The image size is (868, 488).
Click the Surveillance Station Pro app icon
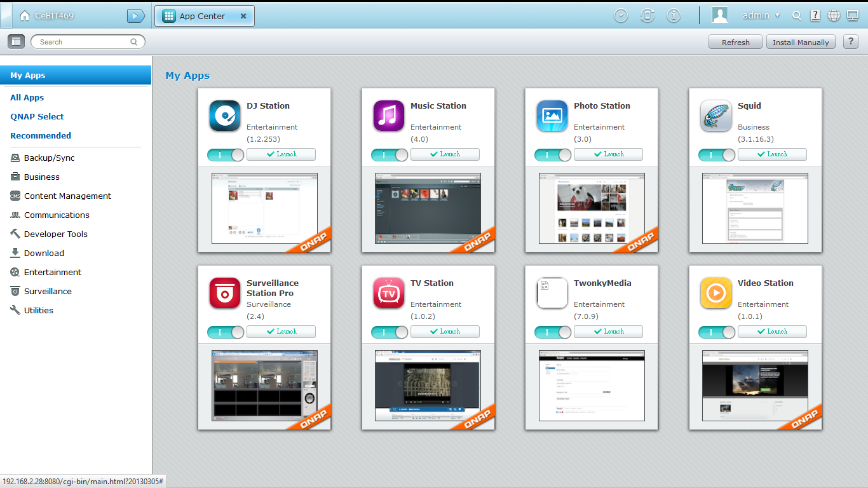tap(225, 293)
